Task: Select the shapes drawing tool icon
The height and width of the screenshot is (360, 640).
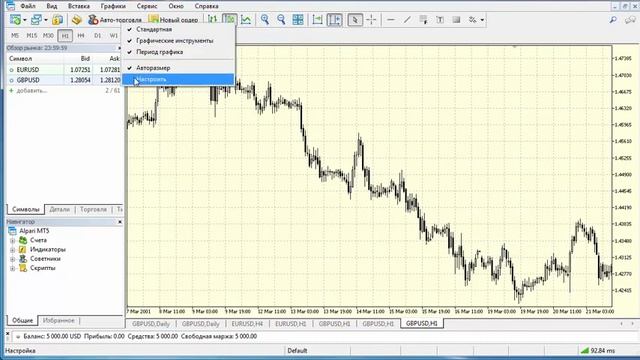Action: pyautogui.click(x=423, y=20)
